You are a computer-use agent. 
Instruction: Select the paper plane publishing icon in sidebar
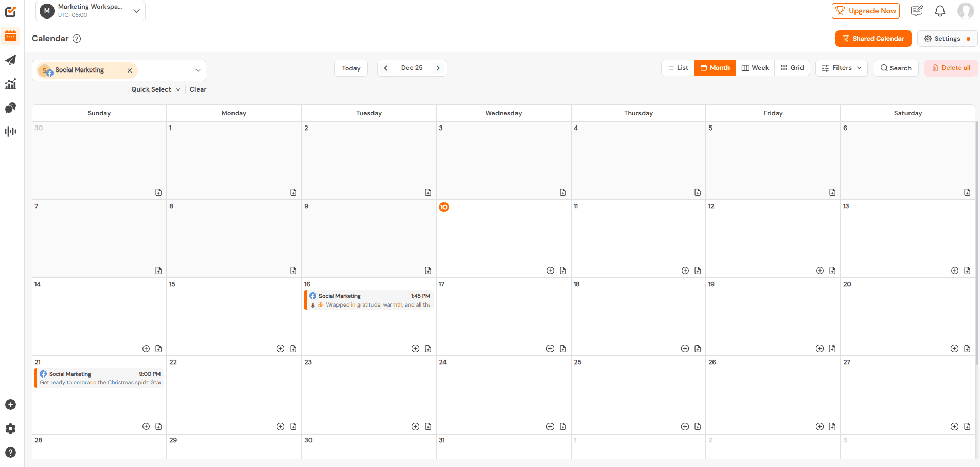(10, 60)
